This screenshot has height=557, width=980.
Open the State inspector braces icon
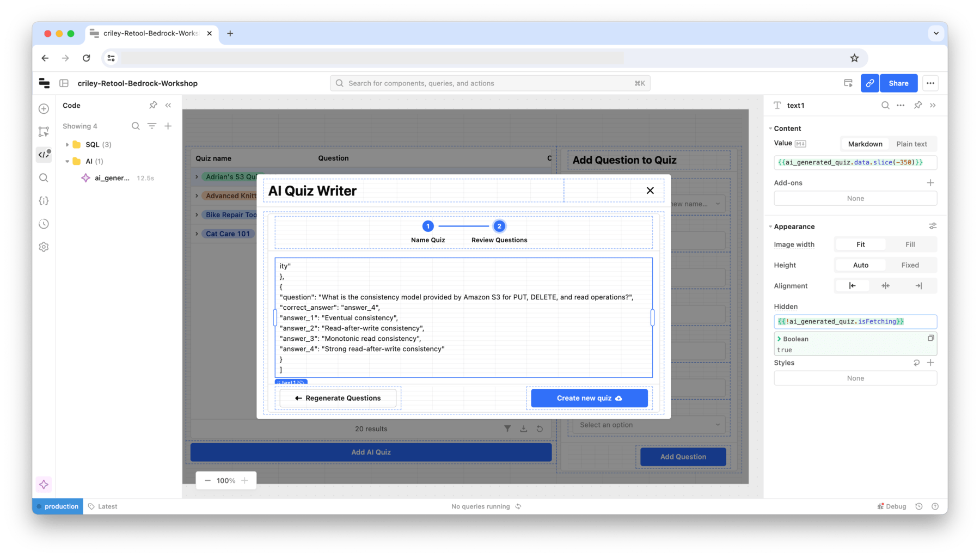tap(44, 201)
